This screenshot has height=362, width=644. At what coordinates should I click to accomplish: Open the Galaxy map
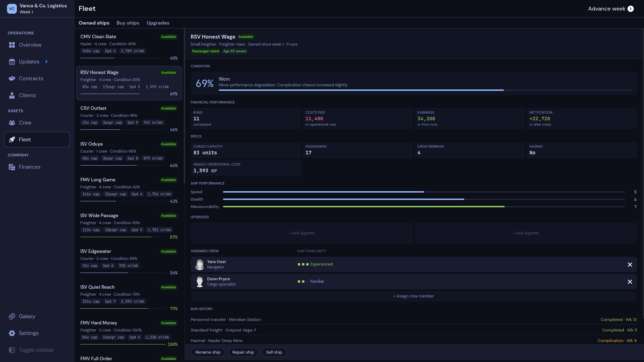(x=37, y=316)
